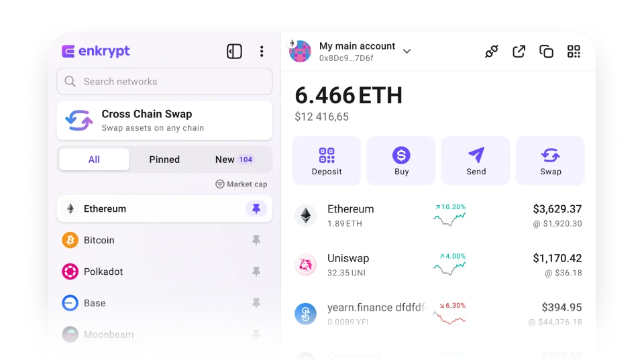
Task: Open account in external explorer icon
Action: point(519,52)
